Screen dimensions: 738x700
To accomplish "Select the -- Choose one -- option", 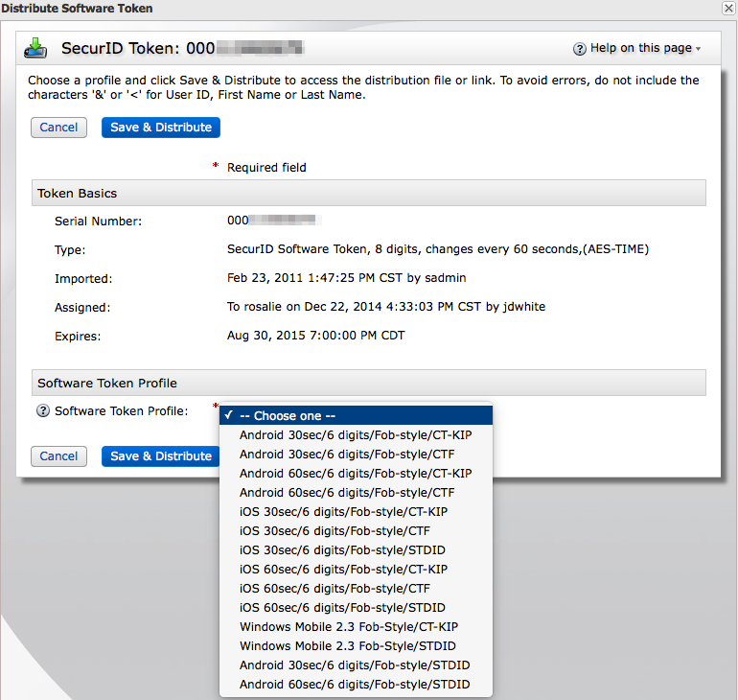I will pos(356,415).
